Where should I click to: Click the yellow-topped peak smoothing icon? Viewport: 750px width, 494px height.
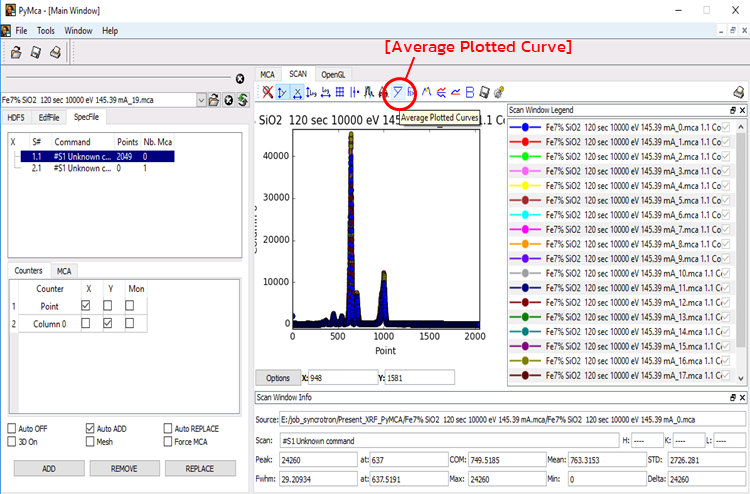426,92
